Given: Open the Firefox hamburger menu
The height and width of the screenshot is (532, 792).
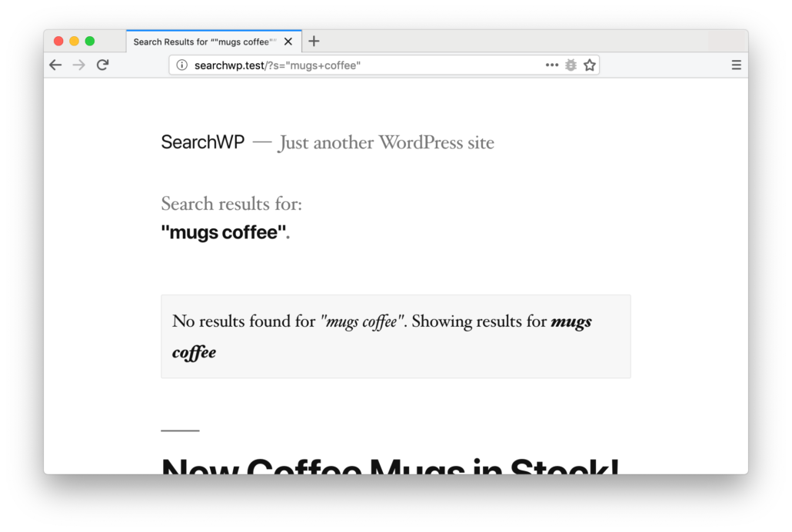Looking at the screenshot, I should coord(736,65).
